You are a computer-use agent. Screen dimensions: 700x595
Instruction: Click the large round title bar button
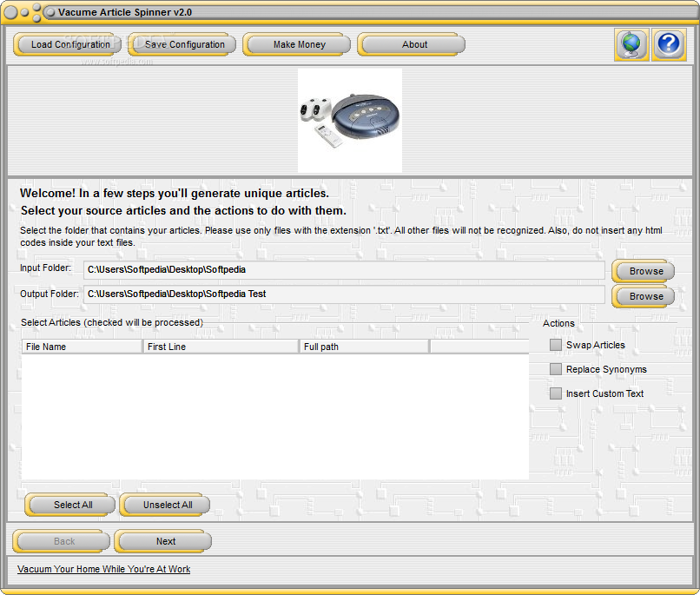click(x=10, y=12)
